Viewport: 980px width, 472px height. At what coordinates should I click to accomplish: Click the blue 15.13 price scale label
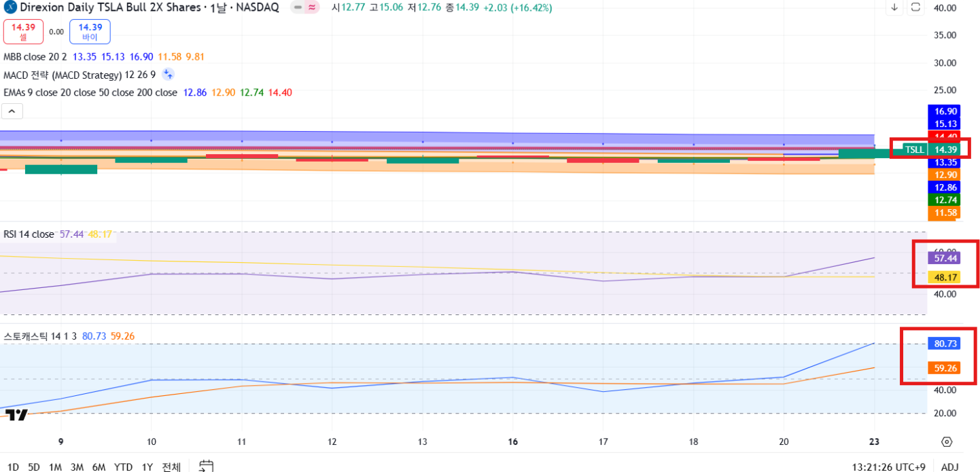946,124
